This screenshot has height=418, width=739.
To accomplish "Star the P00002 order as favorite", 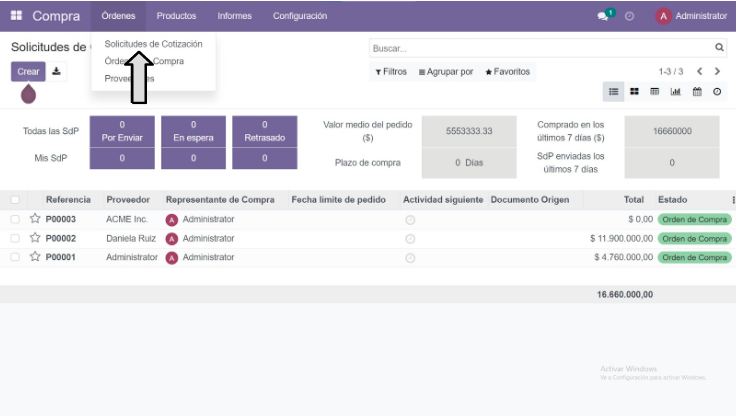I will [35, 238].
